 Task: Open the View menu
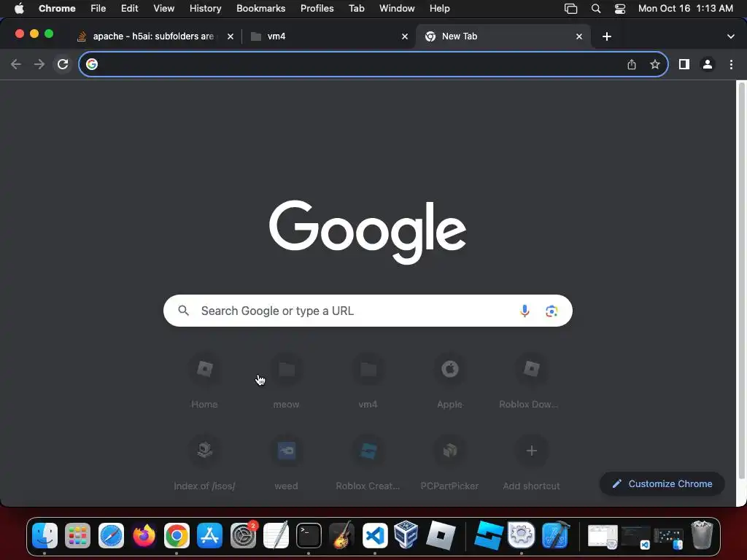click(164, 9)
